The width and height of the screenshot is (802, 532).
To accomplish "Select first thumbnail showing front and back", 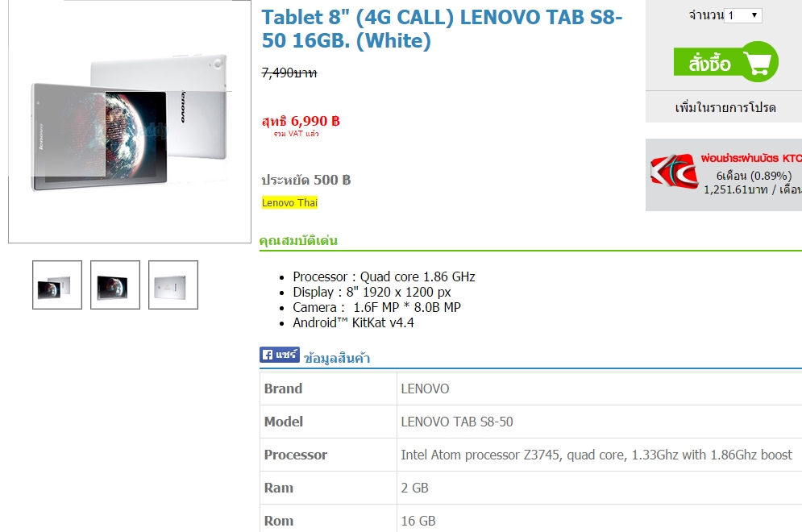I will pos(57,285).
